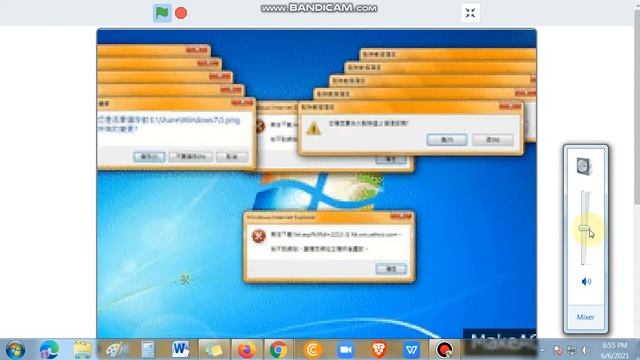Close the front Internet Explorer error dialog

coord(401,216)
